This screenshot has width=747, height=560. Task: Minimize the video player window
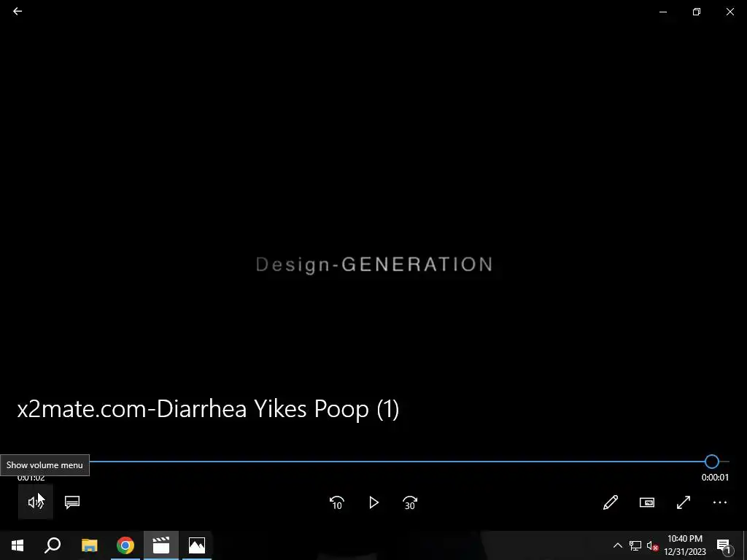(x=663, y=12)
